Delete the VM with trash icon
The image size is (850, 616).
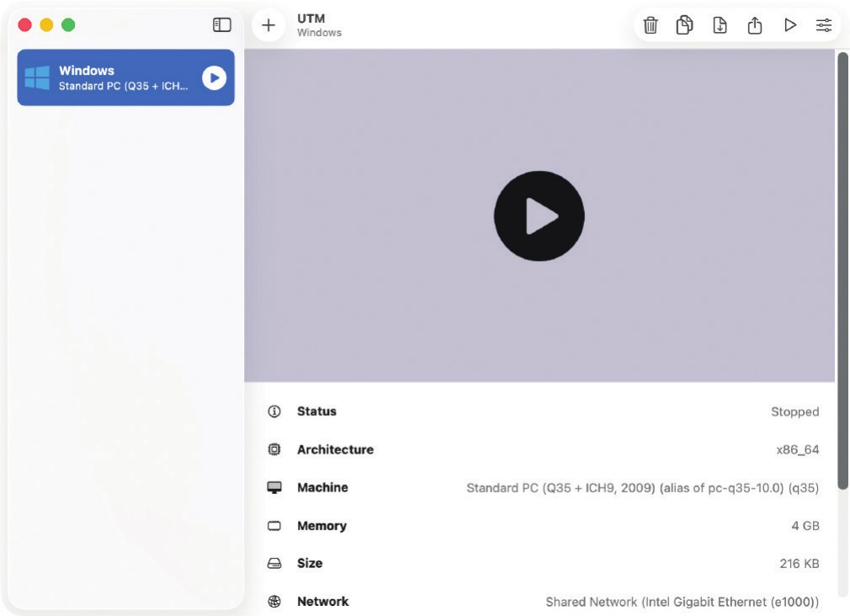coord(651,25)
